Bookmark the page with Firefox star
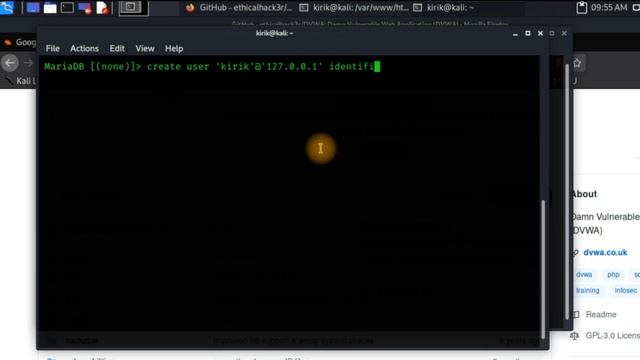The width and height of the screenshot is (640, 360). 577,63
